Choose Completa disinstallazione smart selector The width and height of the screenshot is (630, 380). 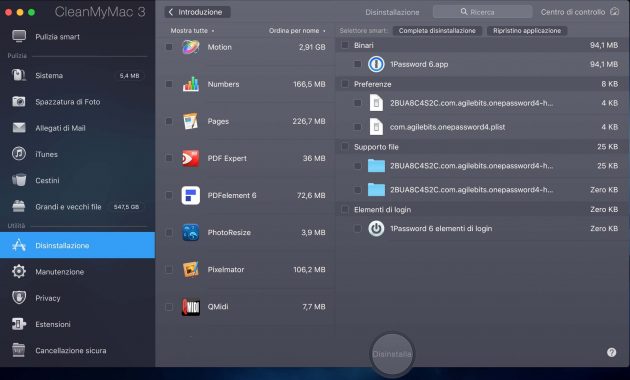[437, 31]
